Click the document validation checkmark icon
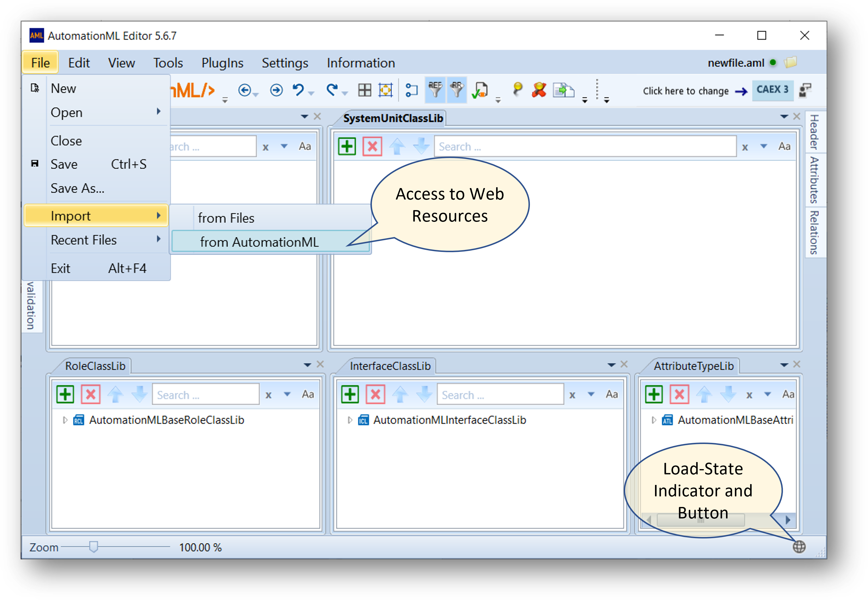868x600 pixels. 480,91
